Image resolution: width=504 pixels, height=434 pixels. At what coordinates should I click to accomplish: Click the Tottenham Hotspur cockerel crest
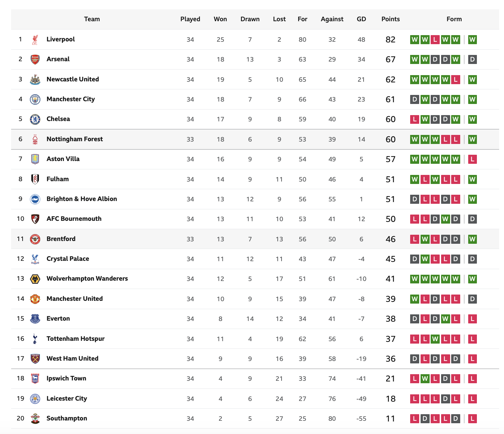tap(35, 339)
